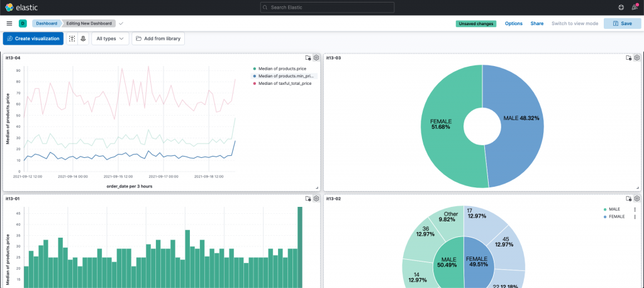Toggle Median of taxful_total_price legend series
Viewport: 644px width, 288px height.
tap(282, 84)
